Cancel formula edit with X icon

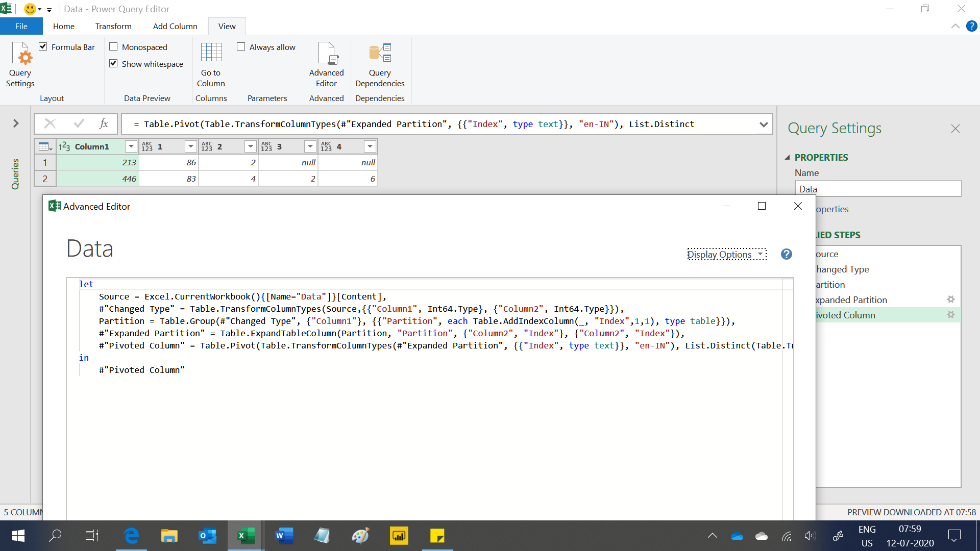point(50,123)
